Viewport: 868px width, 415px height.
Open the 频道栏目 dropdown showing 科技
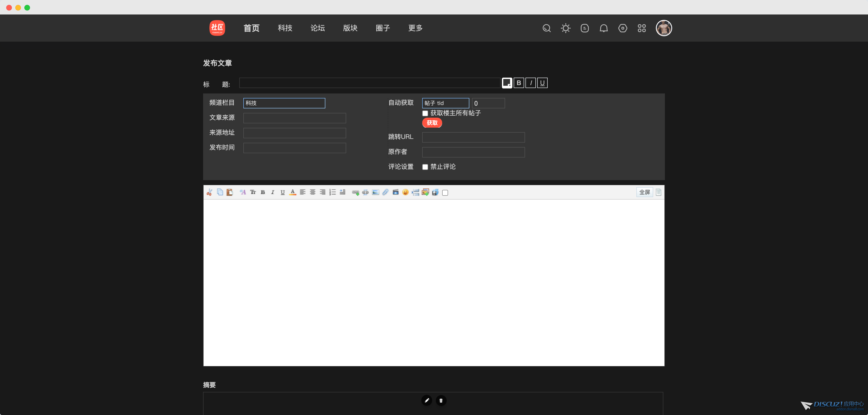click(x=284, y=103)
